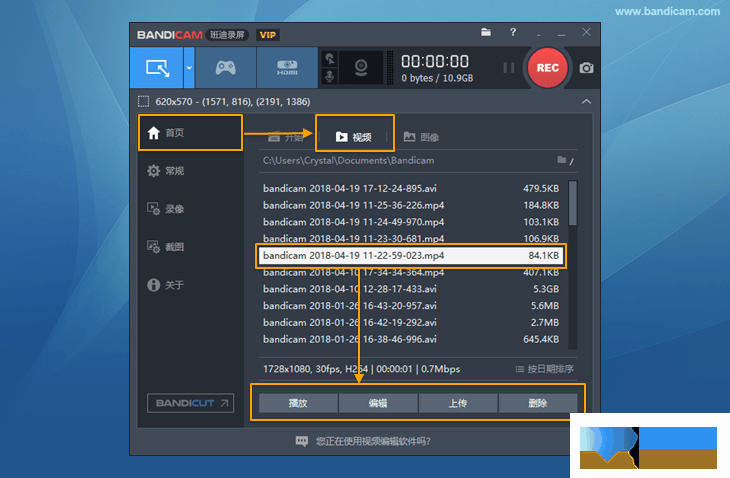Viewport: 730px width, 478px height.
Task: Open the 按日期排序 sort by date option
Action: click(x=545, y=369)
